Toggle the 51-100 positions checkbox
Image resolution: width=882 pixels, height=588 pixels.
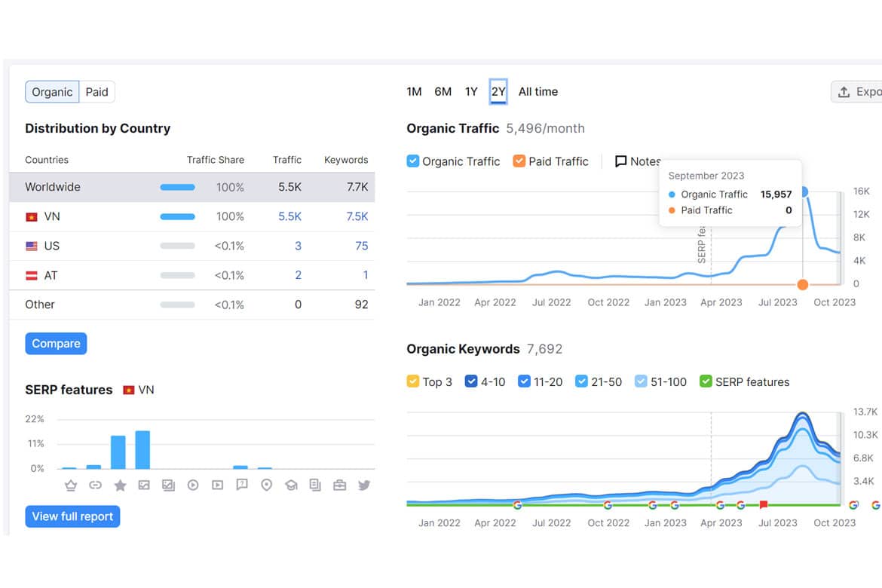641,381
